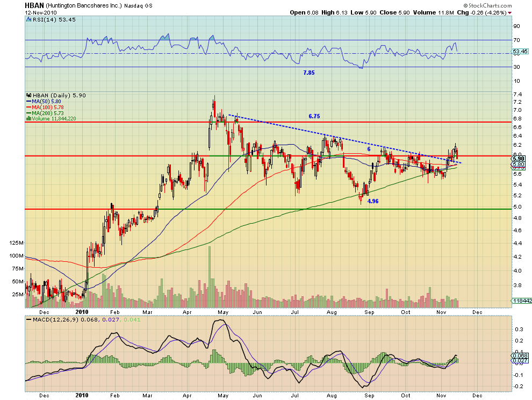Click the 90 level on RSI axis

pyautogui.click(x=516, y=26)
